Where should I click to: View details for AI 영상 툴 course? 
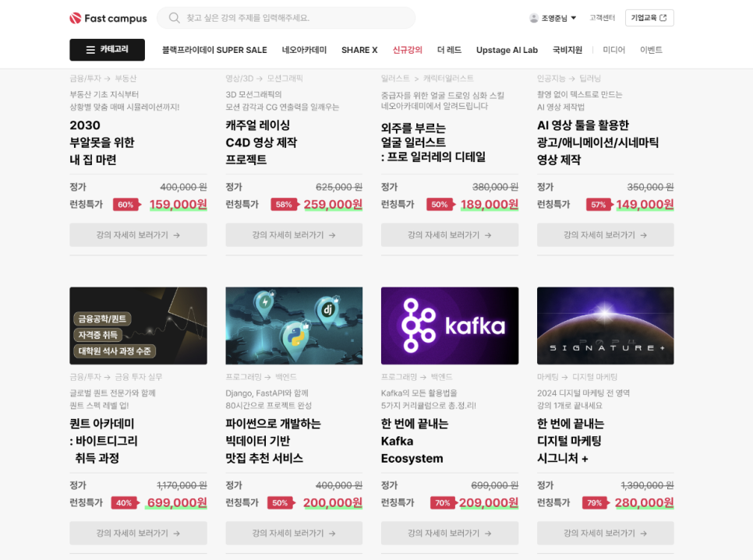(605, 234)
